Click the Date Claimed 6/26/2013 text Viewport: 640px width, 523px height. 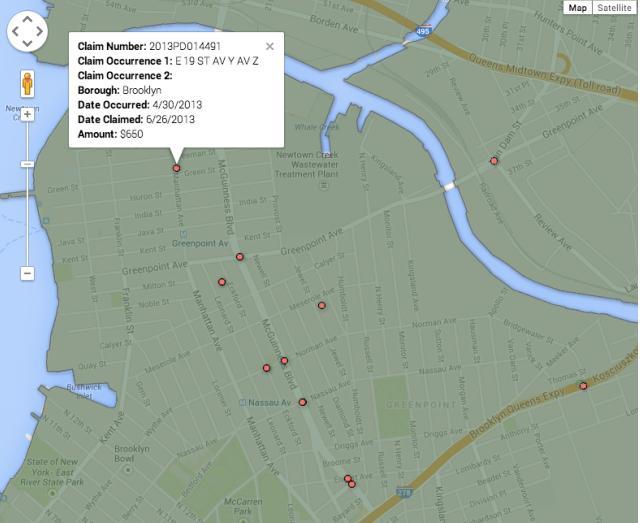136,119
